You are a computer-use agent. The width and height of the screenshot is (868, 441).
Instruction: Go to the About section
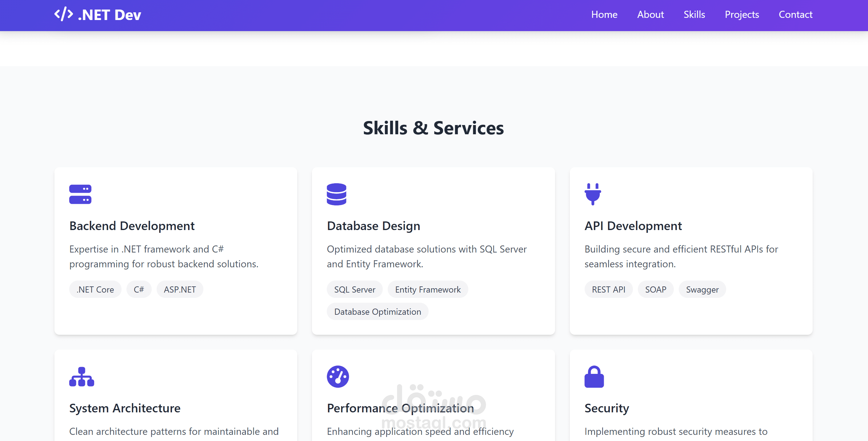(650, 14)
